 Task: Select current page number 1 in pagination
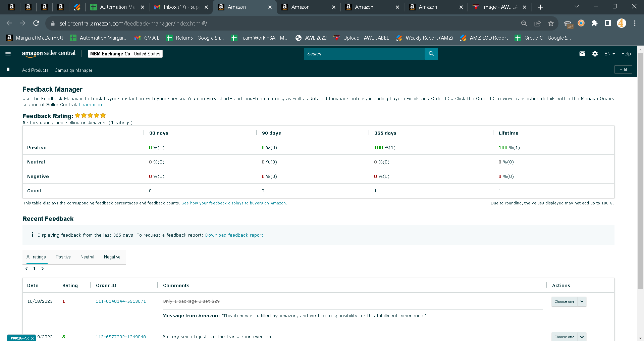[x=34, y=269]
